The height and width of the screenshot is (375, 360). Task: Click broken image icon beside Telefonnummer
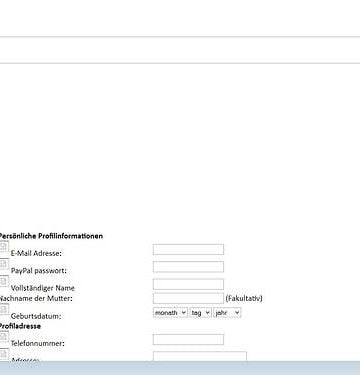click(x=4, y=336)
